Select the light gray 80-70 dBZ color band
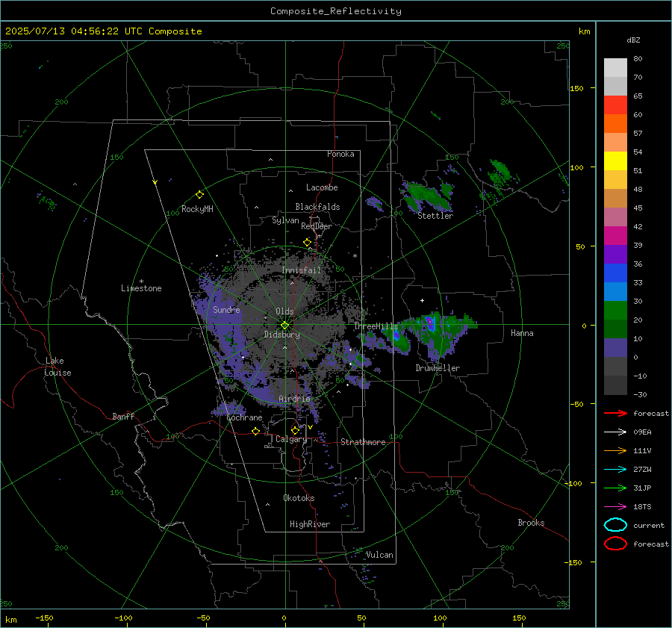Viewport: 672px width, 628px height. (x=615, y=68)
